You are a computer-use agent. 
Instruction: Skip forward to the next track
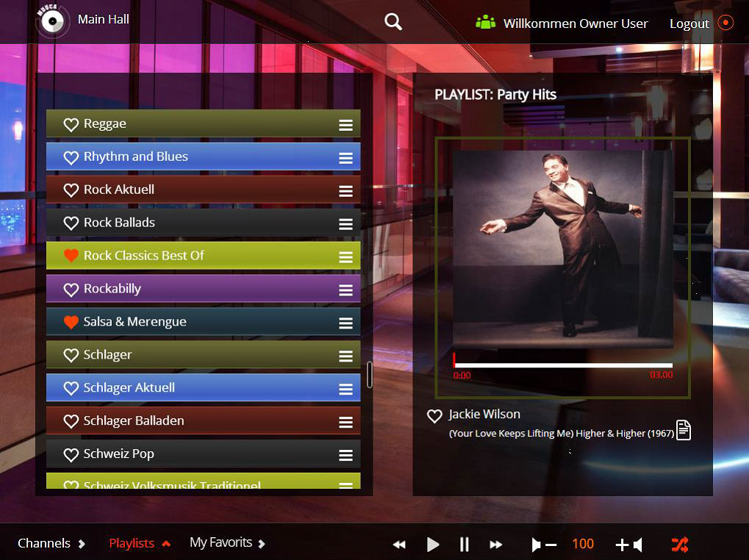click(496, 545)
